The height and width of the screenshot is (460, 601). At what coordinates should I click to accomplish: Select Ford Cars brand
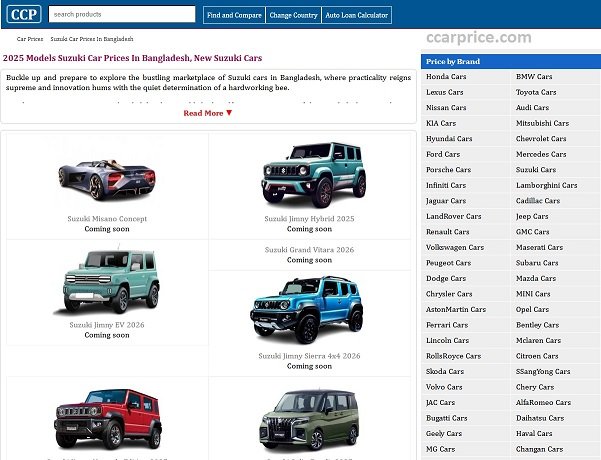pos(443,154)
